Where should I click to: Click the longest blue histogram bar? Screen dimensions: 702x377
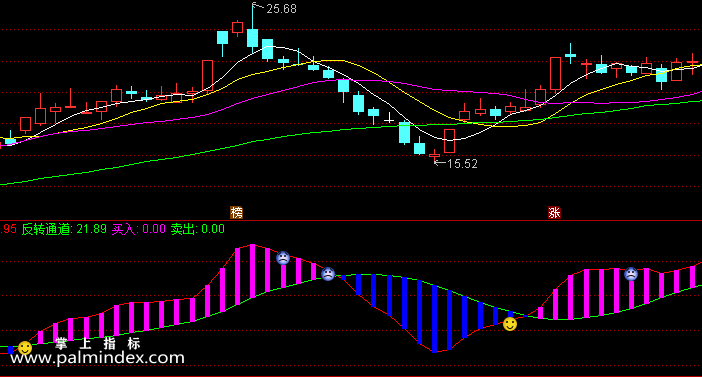[x=434, y=319]
